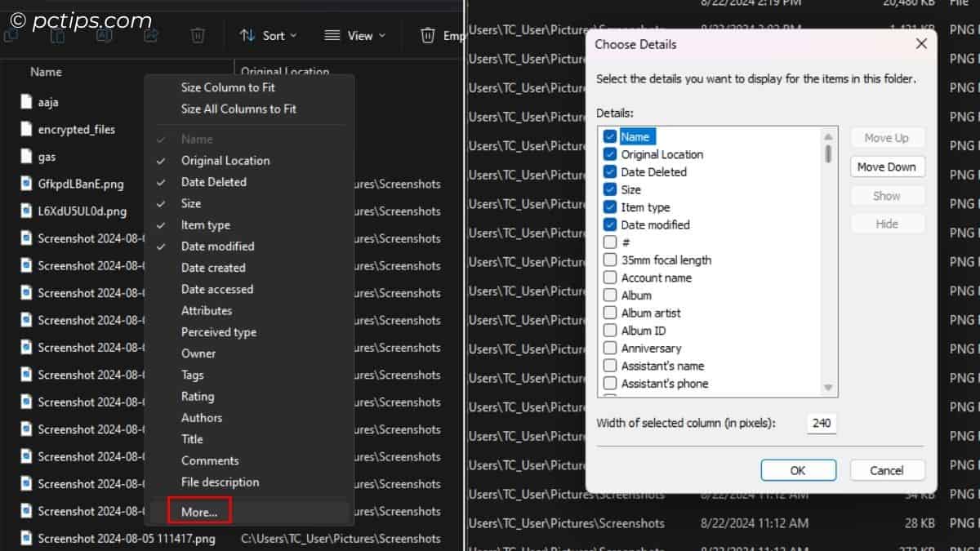Image resolution: width=980 pixels, height=551 pixels.
Task: Click the Empty Recycle Bin trash icon
Action: click(x=428, y=35)
